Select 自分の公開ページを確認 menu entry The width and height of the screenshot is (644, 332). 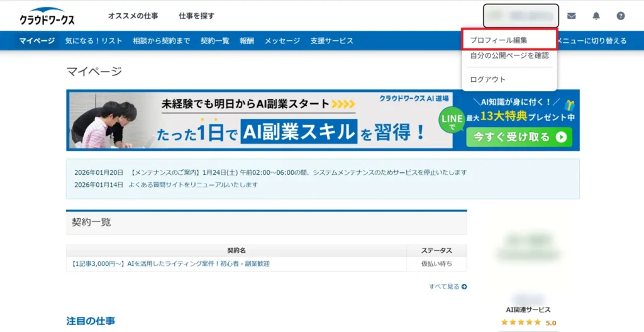click(x=509, y=55)
